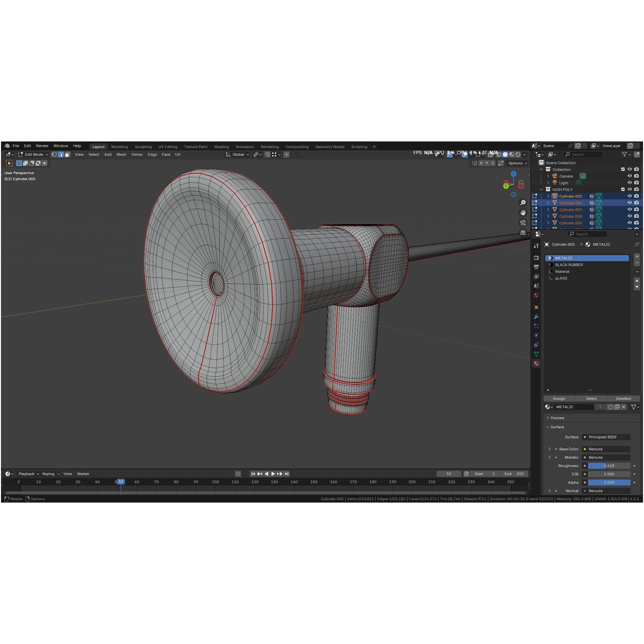Screen dimensions: 644x644
Task: Click the viewport zoom magnifier icon
Action: pos(523,203)
